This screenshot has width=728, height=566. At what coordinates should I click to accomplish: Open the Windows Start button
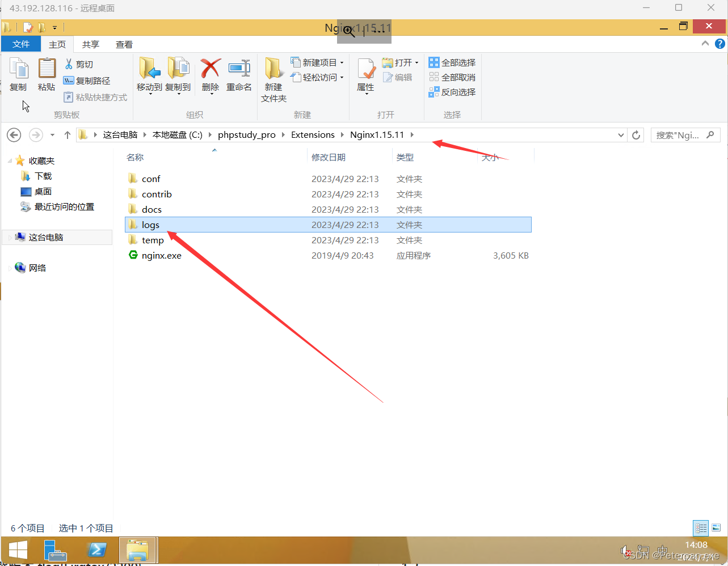pyautogui.click(x=18, y=550)
